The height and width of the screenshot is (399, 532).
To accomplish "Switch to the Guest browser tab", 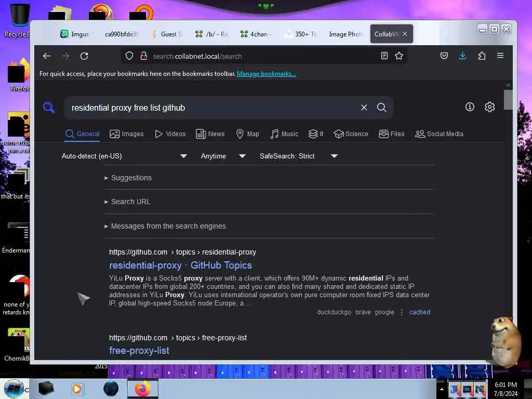I will 167,34.
